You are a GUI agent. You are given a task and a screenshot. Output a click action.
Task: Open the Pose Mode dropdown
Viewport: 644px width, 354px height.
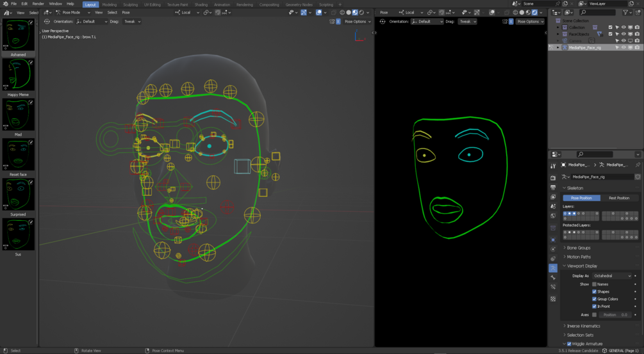click(72, 12)
